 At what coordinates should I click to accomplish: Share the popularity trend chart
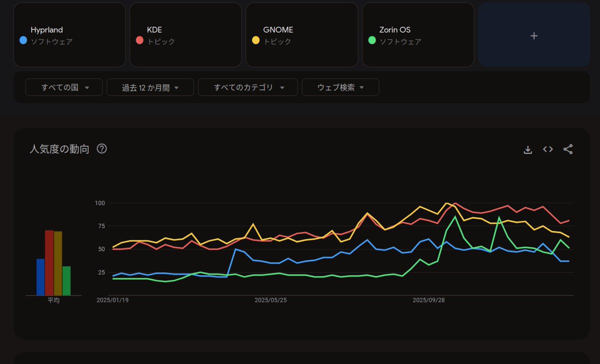click(x=568, y=149)
